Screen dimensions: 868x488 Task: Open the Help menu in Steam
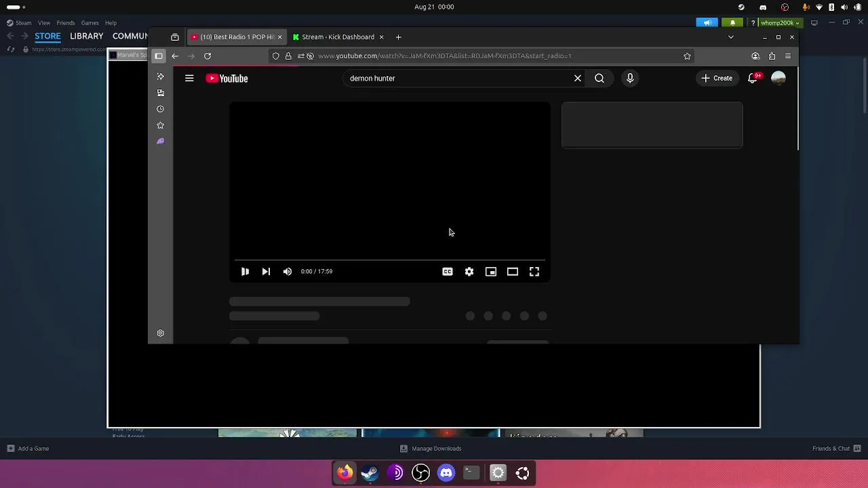coord(111,23)
